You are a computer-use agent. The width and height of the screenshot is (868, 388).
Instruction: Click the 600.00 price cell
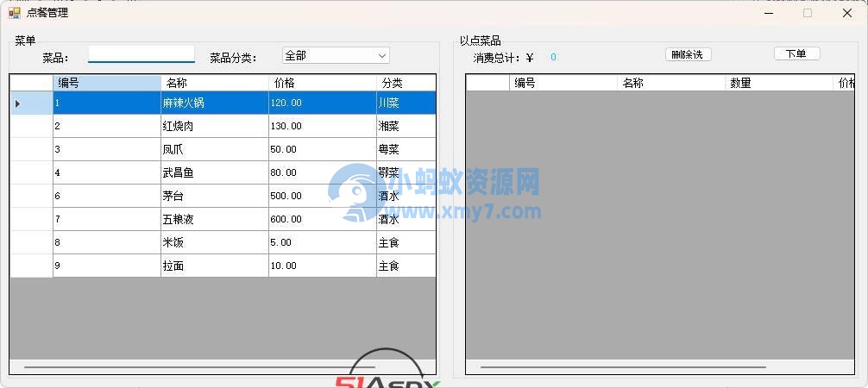click(323, 219)
